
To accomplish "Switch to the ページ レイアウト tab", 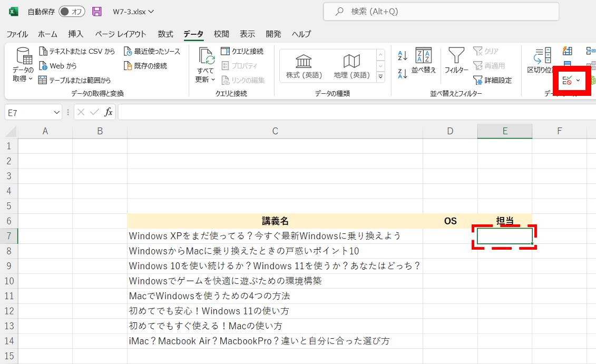I will (121, 34).
